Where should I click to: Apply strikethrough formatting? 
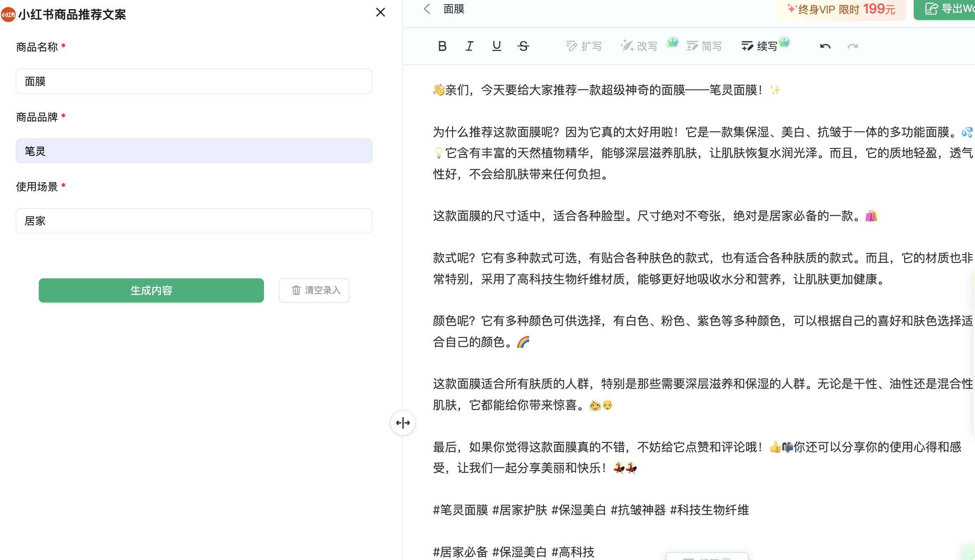(x=523, y=46)
